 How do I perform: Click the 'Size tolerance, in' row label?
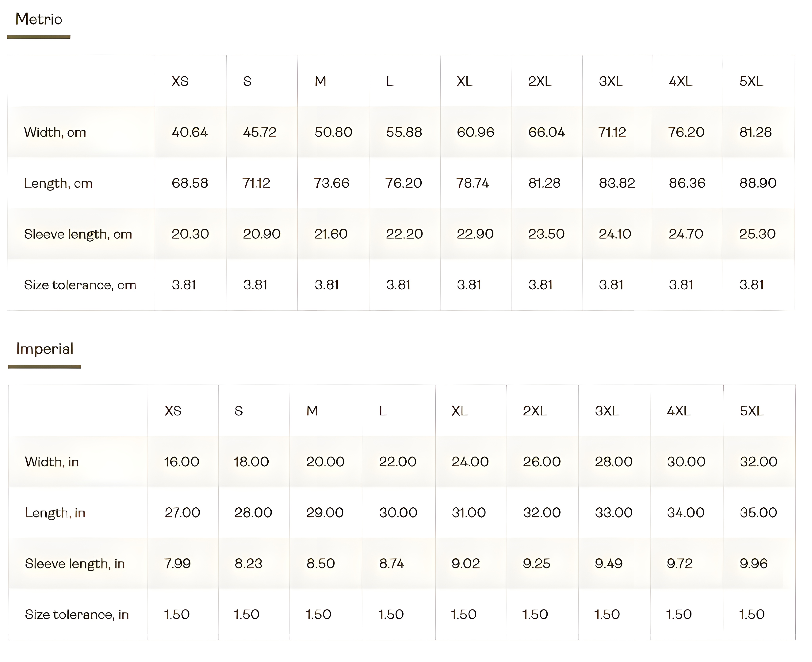click(77, 614)
